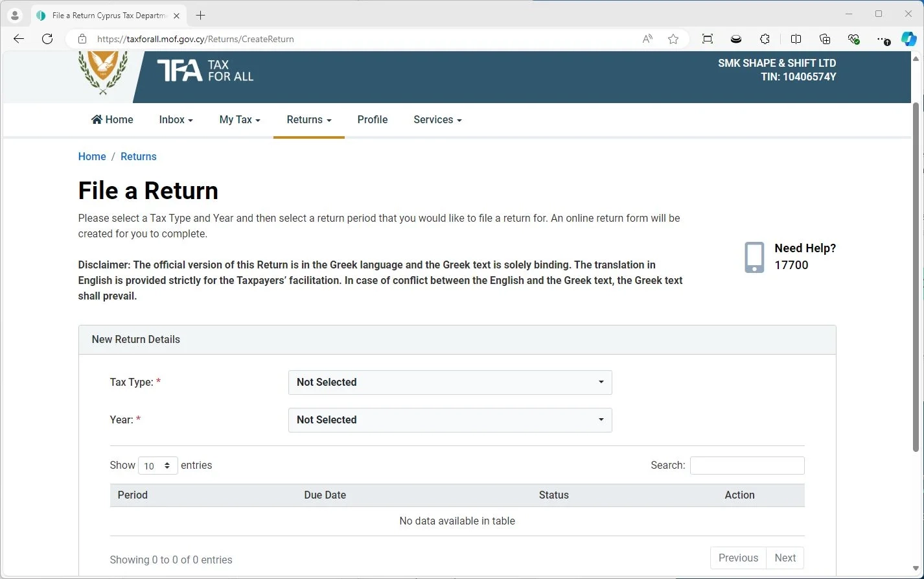This screenshot has height=579, width=924.
Task: Click the browser extensions puzzle icon
Action: [765, 39]
